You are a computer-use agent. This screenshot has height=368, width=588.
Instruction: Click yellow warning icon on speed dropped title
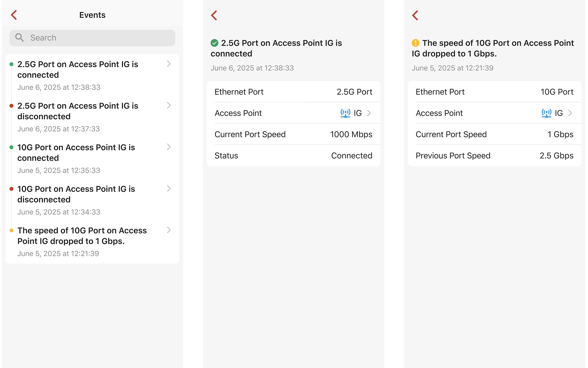click(x=416, y=43)
